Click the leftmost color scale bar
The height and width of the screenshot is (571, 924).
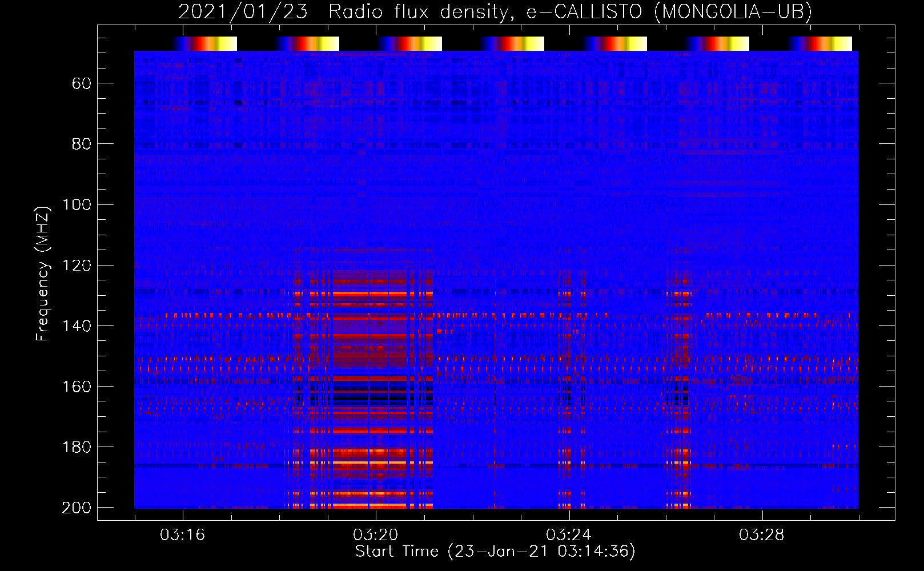[x=205, y=44]
